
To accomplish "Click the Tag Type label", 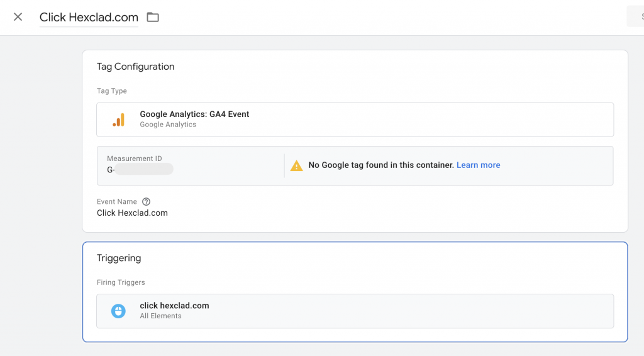I will click(112, 91).
